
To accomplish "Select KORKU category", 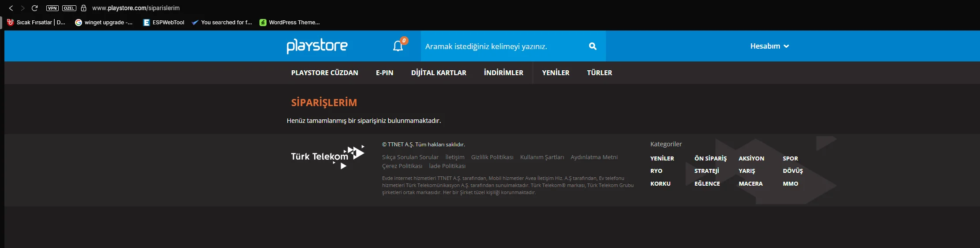I will tap(661, 183).
